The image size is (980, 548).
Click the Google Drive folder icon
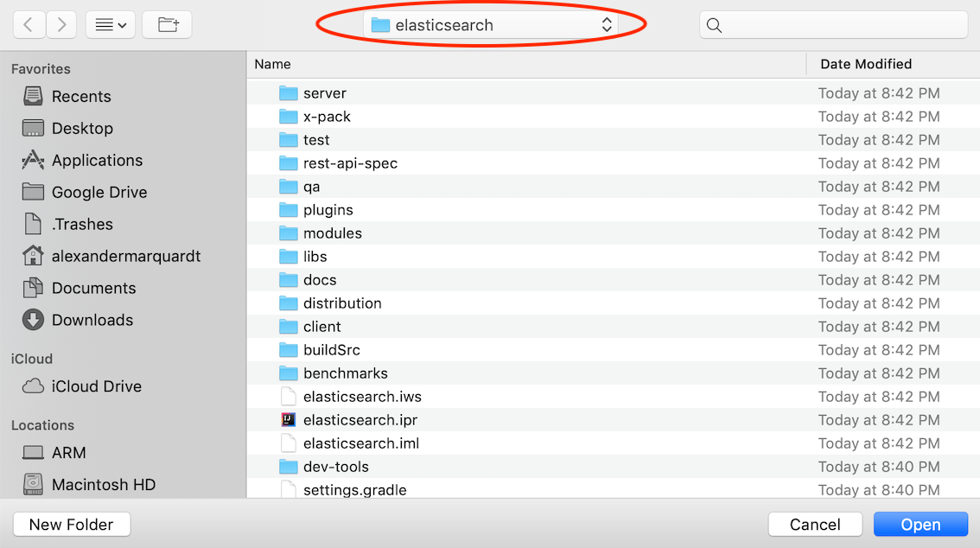tap(33, 191)
